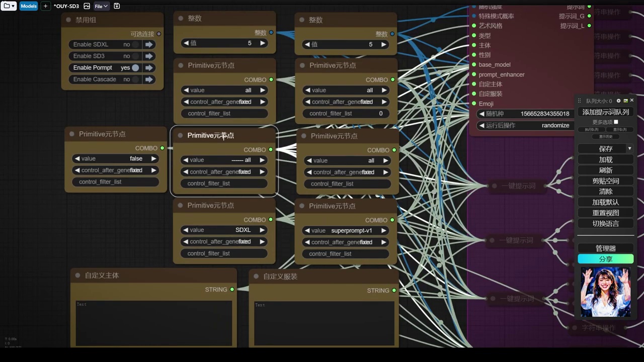Open the image gallery icon beside OUY-SD3
Screen dimensions: 644x362
87,6
